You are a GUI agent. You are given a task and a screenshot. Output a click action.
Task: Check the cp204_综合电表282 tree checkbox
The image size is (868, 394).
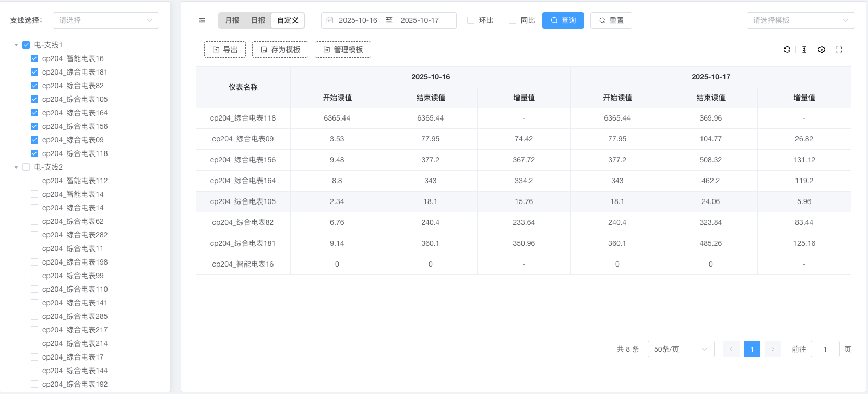[x=34, y=235]
